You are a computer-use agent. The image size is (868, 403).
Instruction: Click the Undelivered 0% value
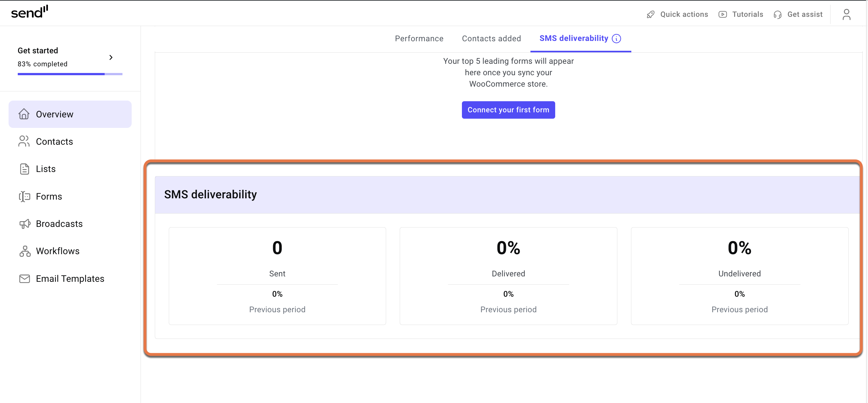coord(739,248)
